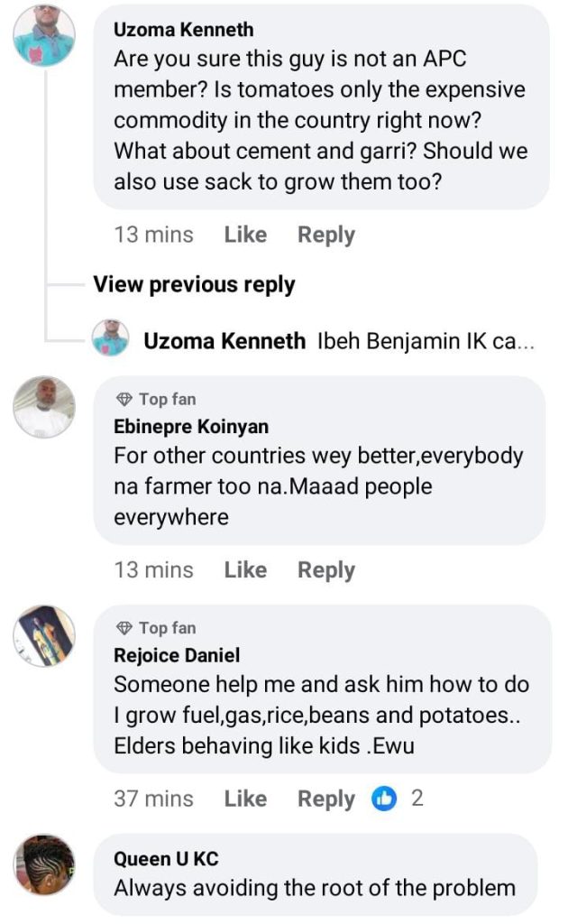
Task: Click the blue thumbs-up reaction icon
Action: click(x=384, y=799)
